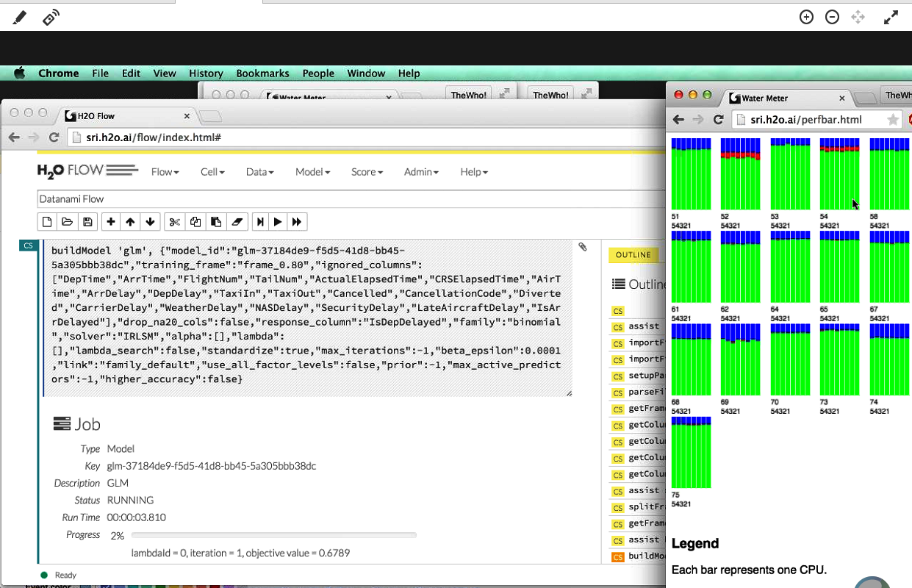912x588 pixels.
Task: Move the cell down with the down arrow
Action: click(x=151, y=222)
